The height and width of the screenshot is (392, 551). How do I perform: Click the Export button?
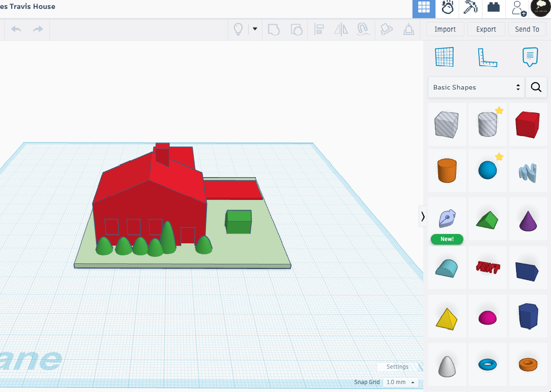tap(486, 29)
